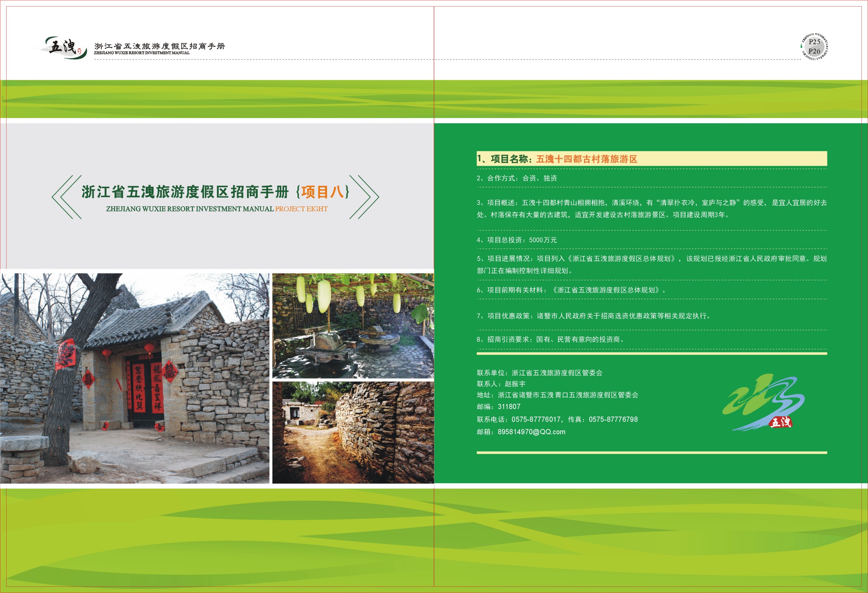
Task: Click the project name highlighted title bar
Action: [651, 159]
